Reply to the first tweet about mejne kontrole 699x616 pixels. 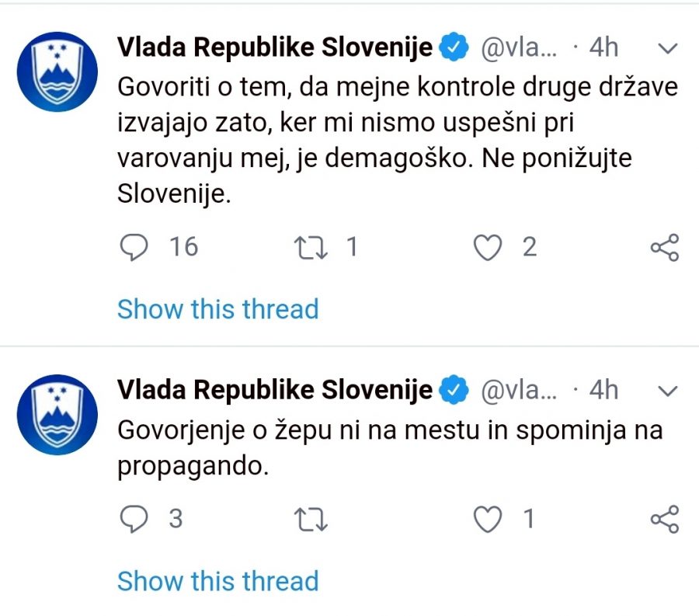(x=134, y=247)
